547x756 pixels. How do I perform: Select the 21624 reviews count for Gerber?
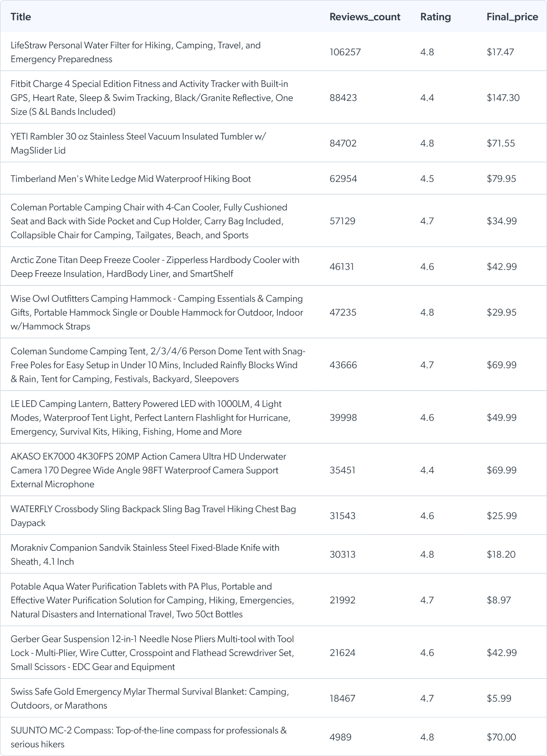pyautogui.click(x=342, y=653)
